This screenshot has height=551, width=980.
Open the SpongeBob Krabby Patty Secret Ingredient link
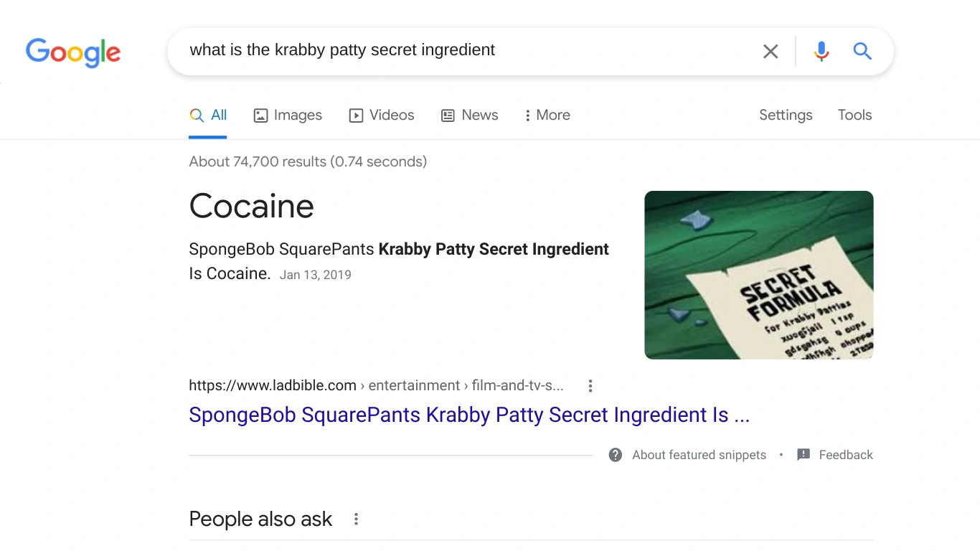[468, 415]
